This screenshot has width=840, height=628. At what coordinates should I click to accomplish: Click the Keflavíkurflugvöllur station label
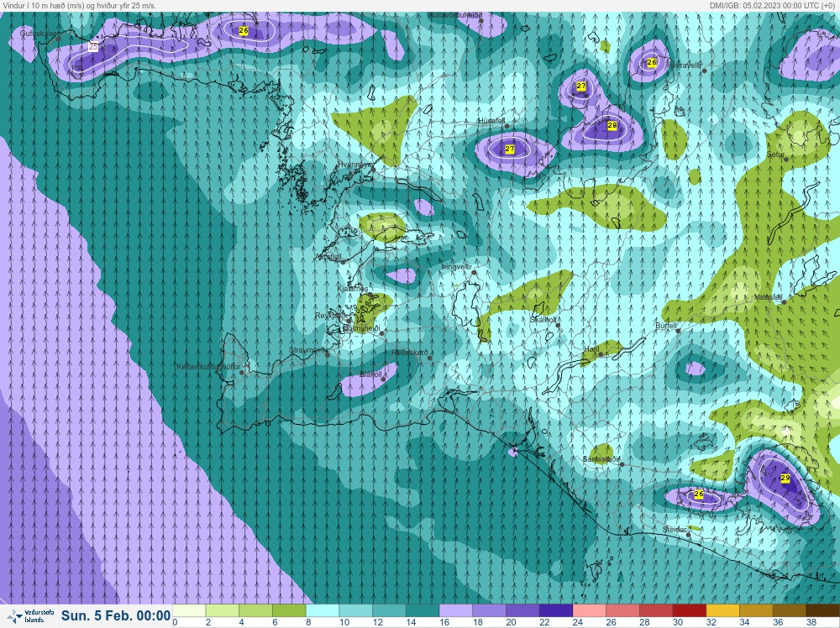point(208,367)
